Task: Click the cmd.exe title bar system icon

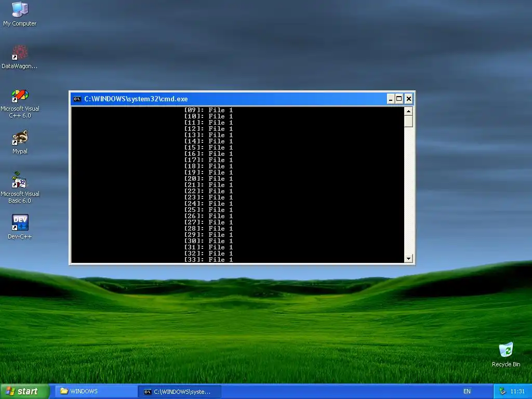Action: click(77, 99)
